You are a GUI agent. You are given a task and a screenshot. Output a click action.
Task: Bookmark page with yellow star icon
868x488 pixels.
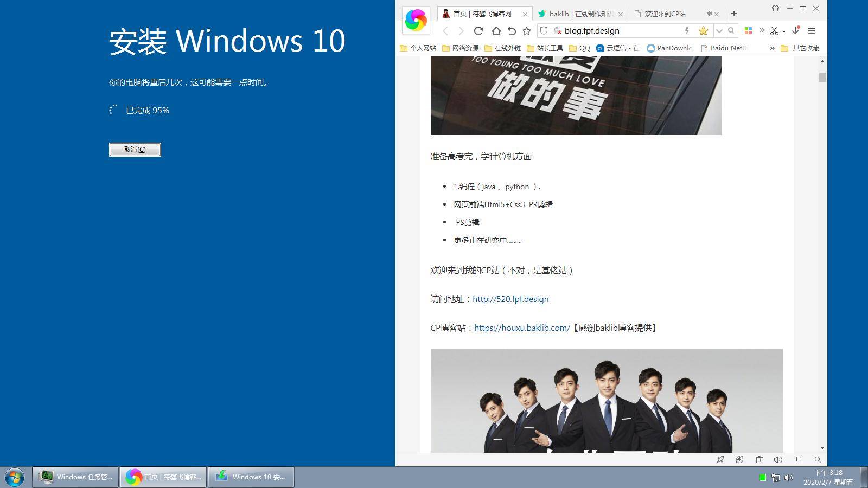pos(703,31)
